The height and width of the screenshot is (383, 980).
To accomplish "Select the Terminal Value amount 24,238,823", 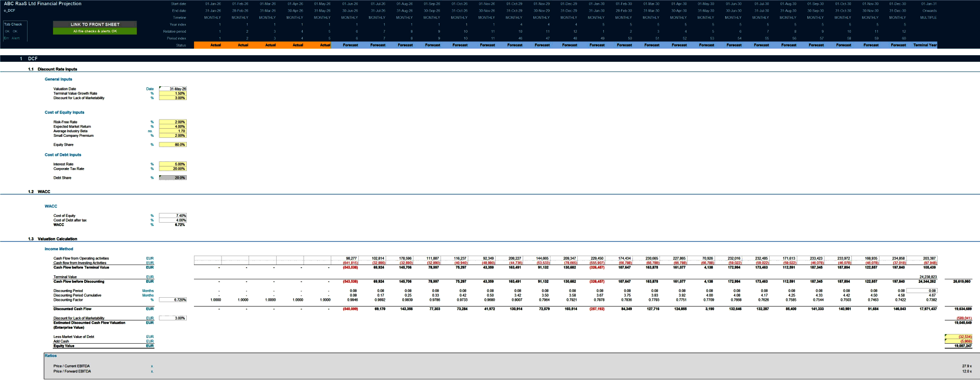I will point(928,277).
